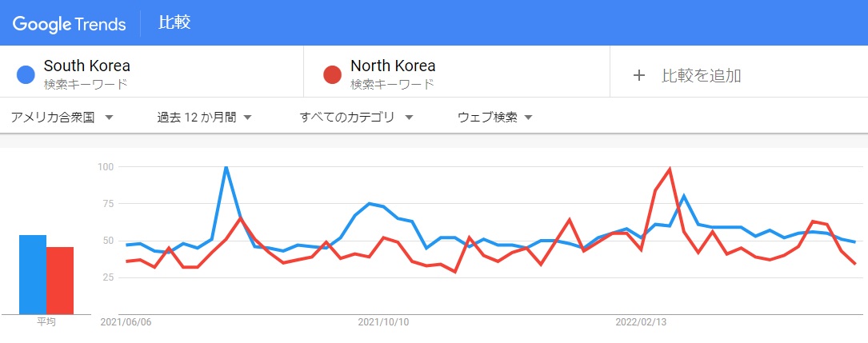
Task: Edit the North Korea search term
Action: pos(393,66)
